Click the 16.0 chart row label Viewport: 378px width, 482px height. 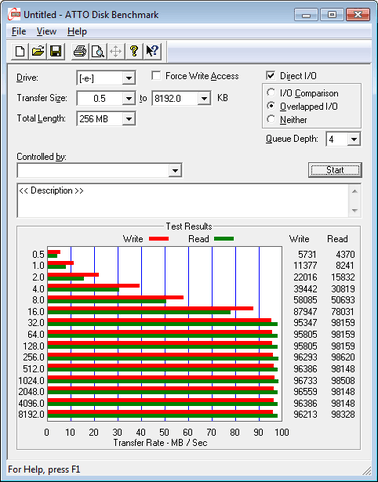(36, 312)
